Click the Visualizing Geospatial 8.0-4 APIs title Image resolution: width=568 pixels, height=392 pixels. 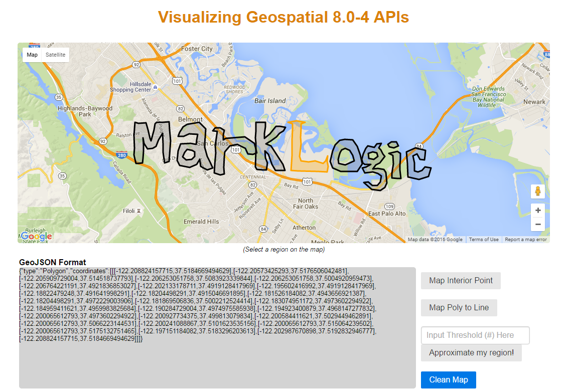click(x=283, y=17)
